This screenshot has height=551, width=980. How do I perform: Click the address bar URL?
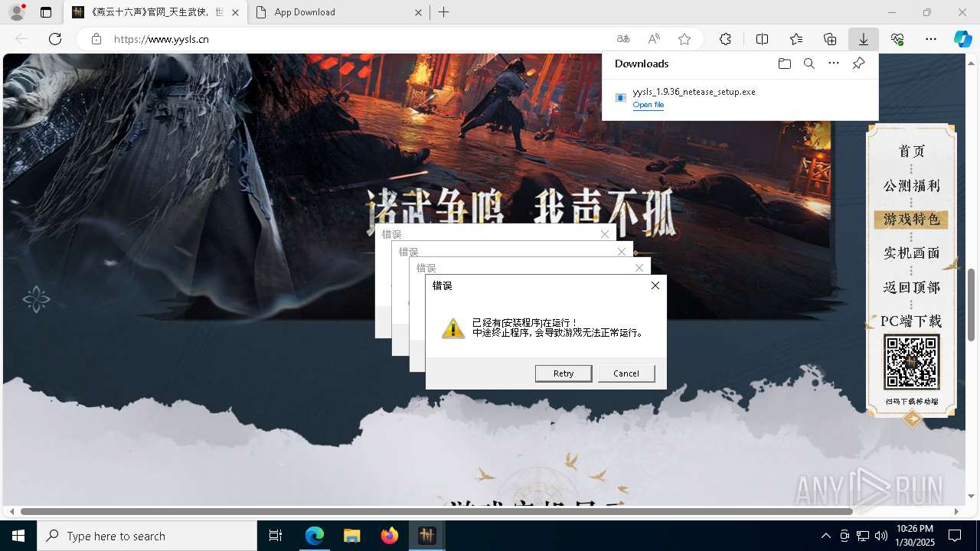[162, 39]
